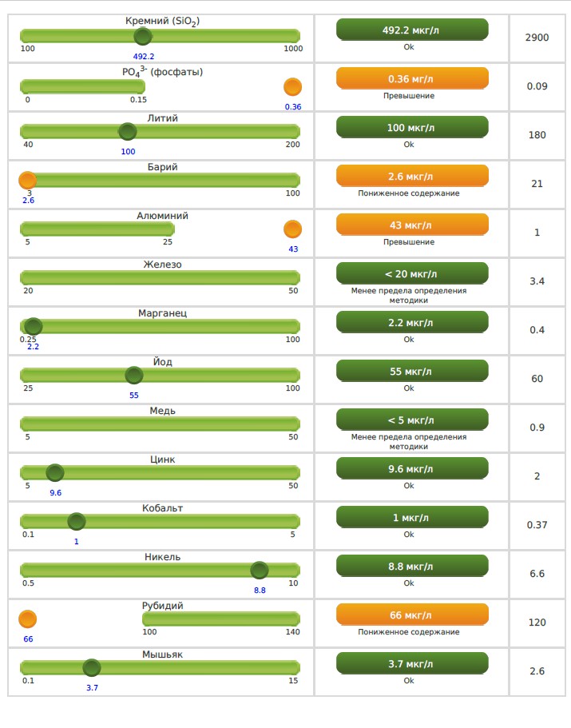Click the orange aluminium marker at 43
Viewport: 571px width, 728px height.
click(x=292, y=229)
